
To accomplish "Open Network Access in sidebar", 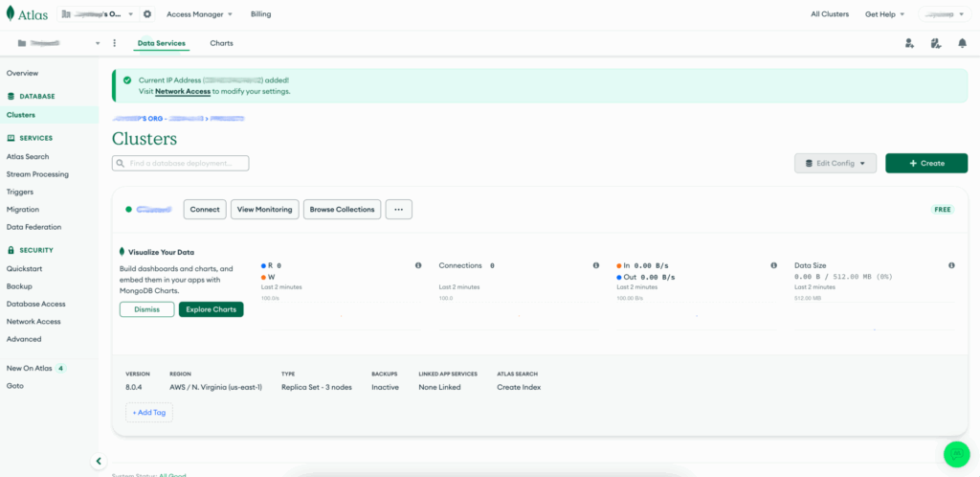I will (x=33, y=321).
